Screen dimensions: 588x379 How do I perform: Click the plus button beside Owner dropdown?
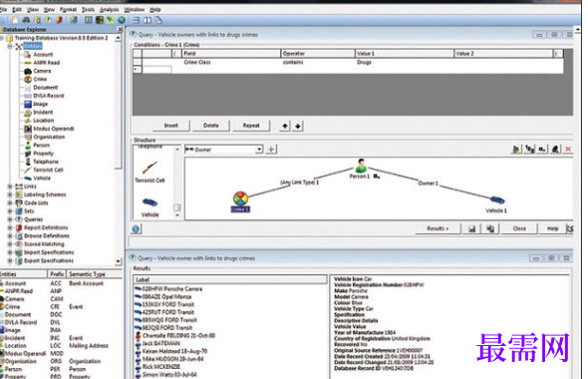coord(271,150)
